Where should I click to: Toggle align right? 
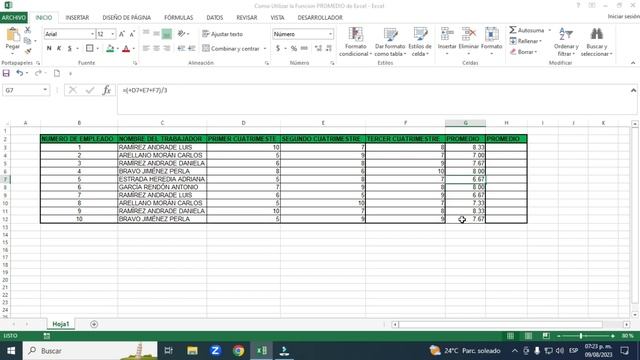coord(167,48)
